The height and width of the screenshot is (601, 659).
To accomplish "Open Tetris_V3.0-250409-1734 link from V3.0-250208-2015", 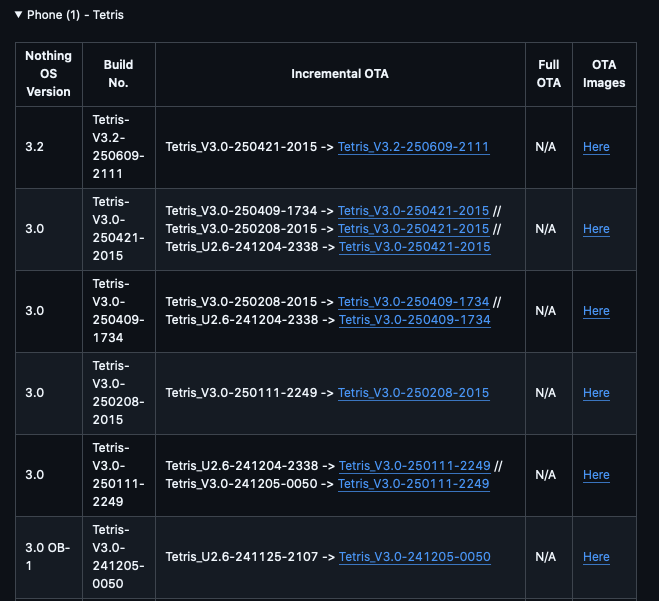I will pyautogui.click(x=414, y=302).
